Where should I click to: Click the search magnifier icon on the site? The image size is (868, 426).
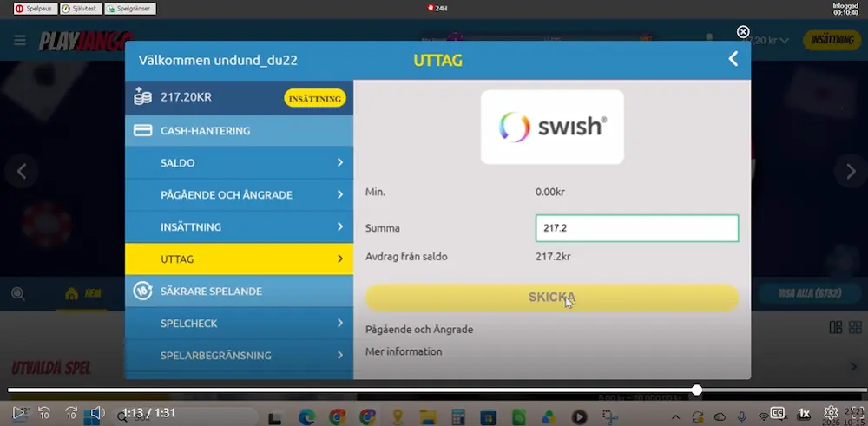point(18,294)
